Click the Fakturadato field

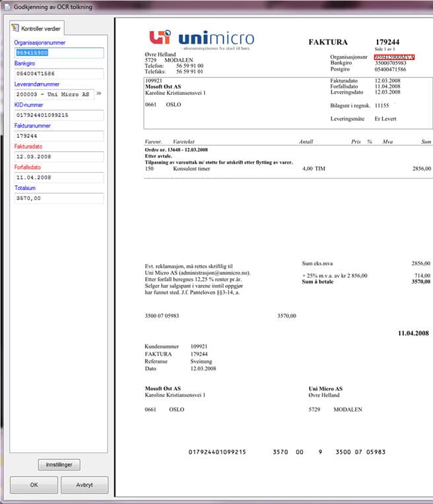58,157
